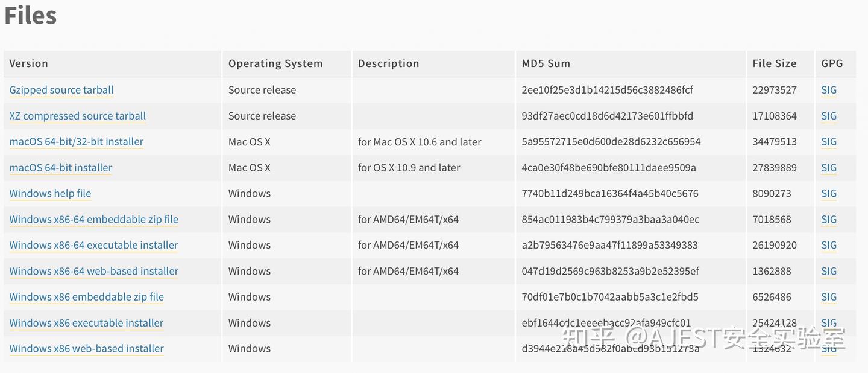
Task: Open SIG for x86-64 executable installer
Action: (x=829, y=245)
